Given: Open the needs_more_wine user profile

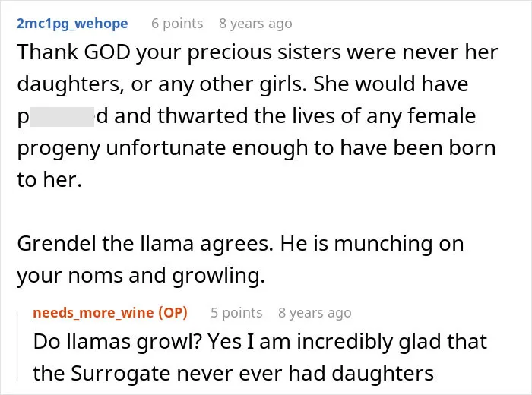Looking at the screenshot, I should [x=93, y=313].
